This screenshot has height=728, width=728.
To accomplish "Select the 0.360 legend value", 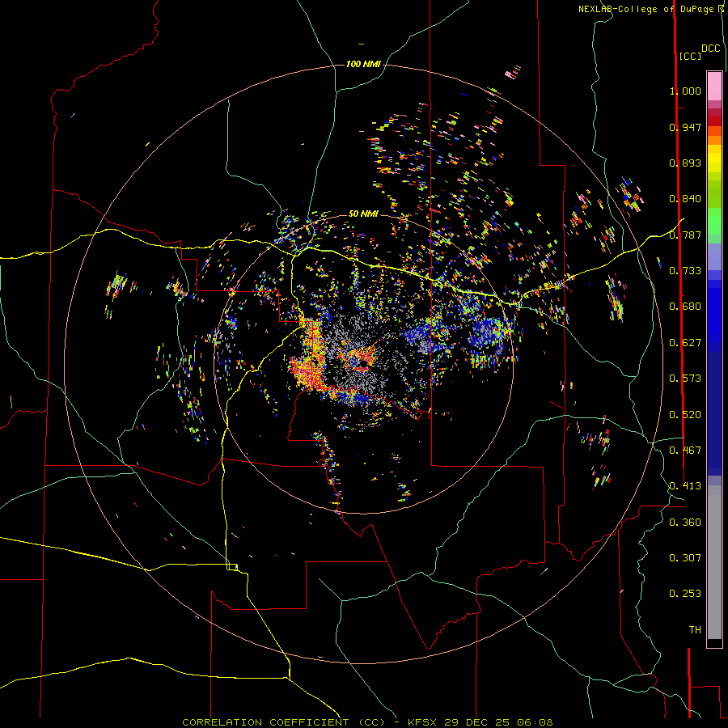I will point(685,523).
